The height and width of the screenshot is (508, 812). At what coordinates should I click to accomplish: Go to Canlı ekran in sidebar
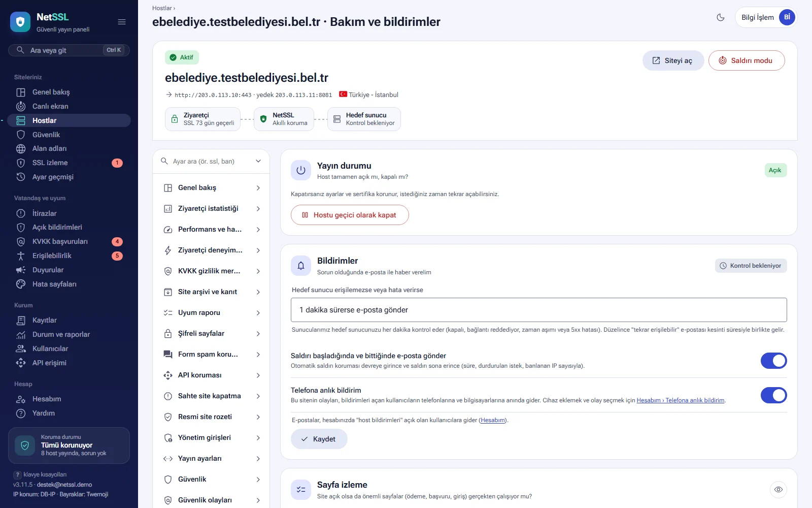point(69,106)
